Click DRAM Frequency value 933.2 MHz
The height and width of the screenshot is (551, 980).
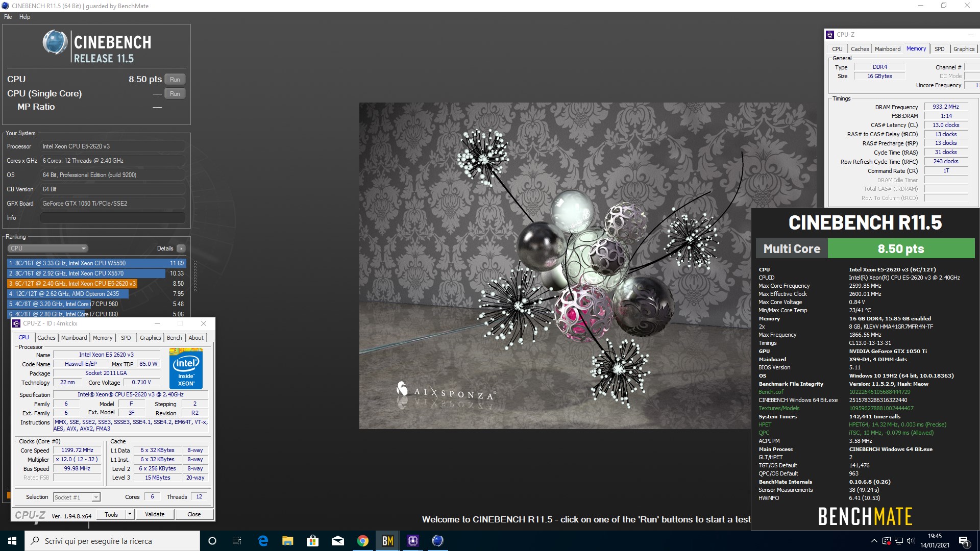tap(946, 107)
